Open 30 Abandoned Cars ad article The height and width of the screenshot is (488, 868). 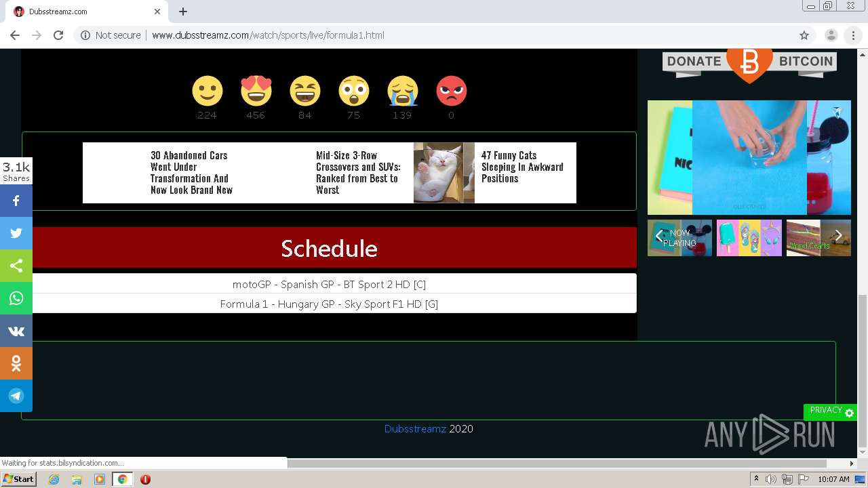tap(191, 172)
